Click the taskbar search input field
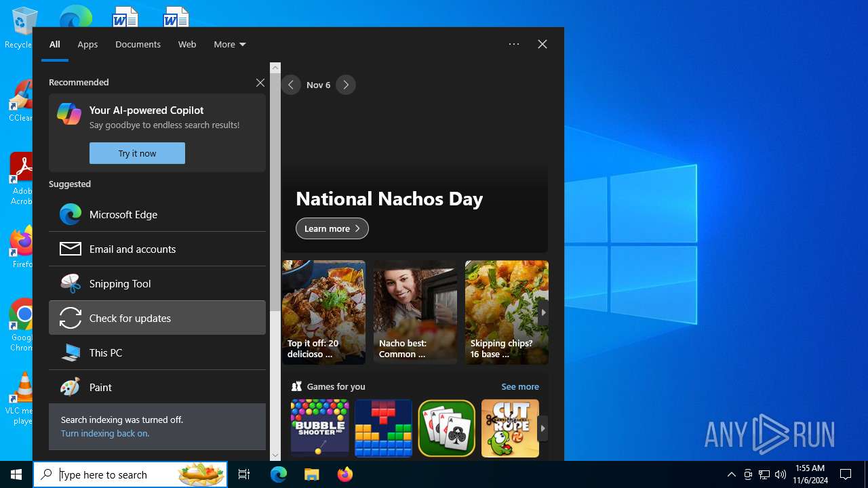The image size is (868, 488). (130, 474)
